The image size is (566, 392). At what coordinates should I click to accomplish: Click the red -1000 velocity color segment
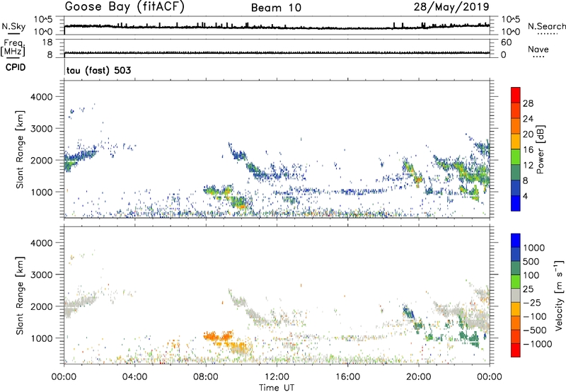516,350
